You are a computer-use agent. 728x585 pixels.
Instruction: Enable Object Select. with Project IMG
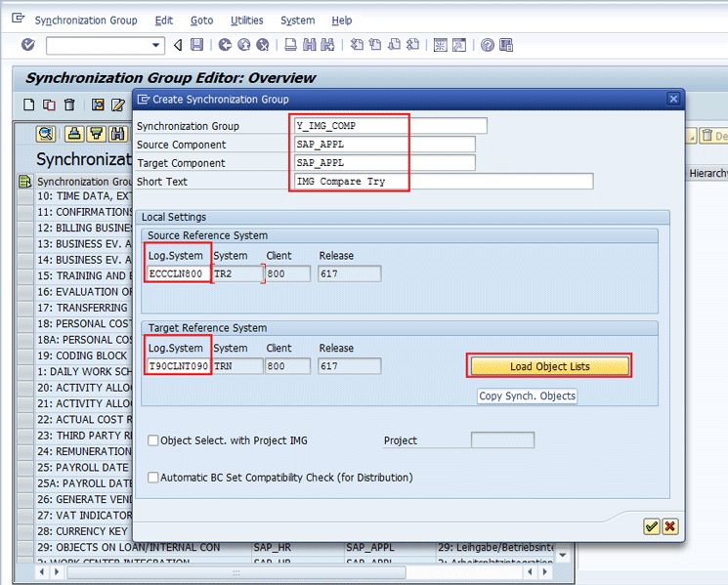pyautogui.click(x=153, y=440)
